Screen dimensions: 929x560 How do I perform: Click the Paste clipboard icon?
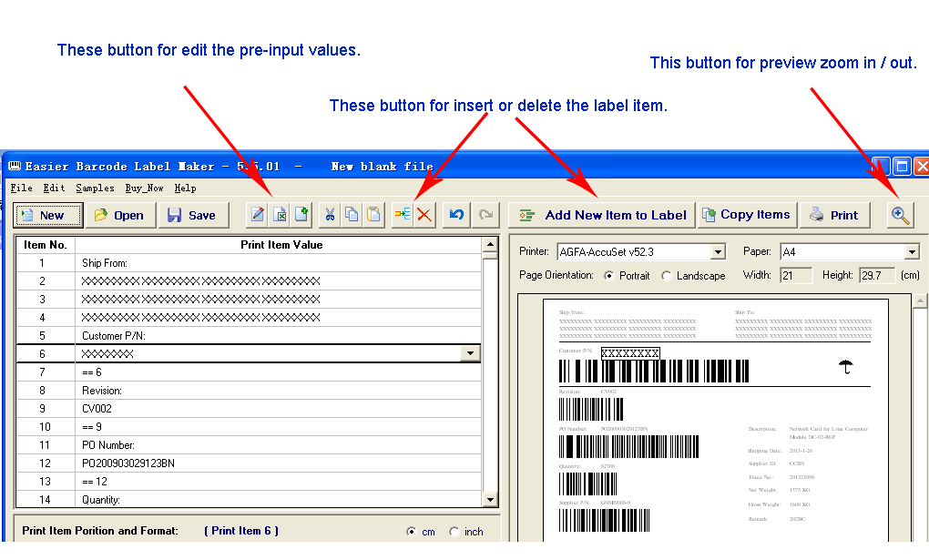tap(373, 215)
